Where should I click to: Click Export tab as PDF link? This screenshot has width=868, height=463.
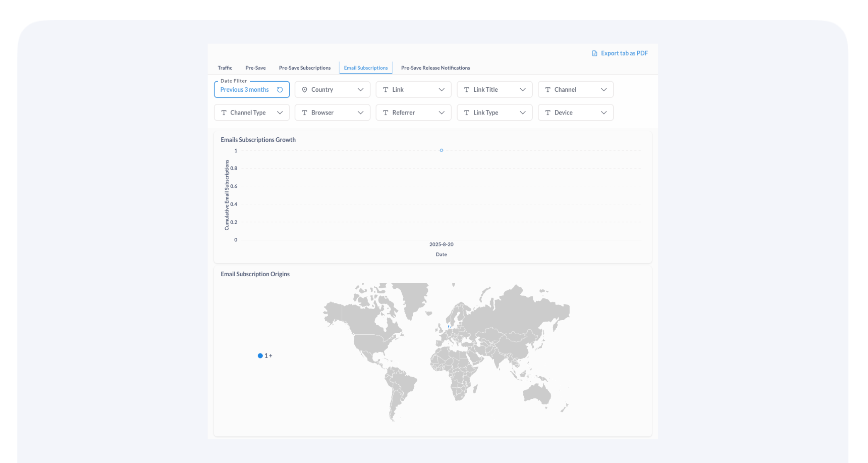(624, 53)
